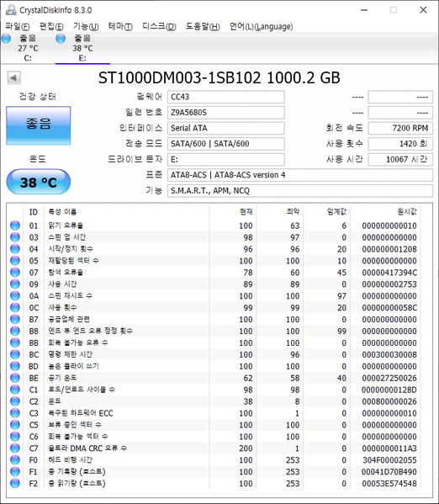This screenshot has height=504, width=439.
Task: Click the attribute name 울트라 DMA CRC 오류 수
Action: (87, 448)
